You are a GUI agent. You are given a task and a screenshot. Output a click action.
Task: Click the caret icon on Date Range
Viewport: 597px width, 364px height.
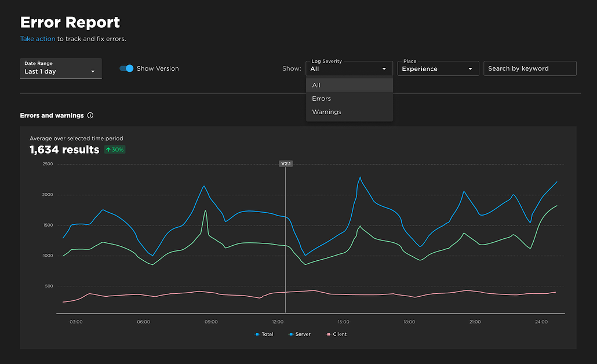pyautogui.click(x=93, y=71)
